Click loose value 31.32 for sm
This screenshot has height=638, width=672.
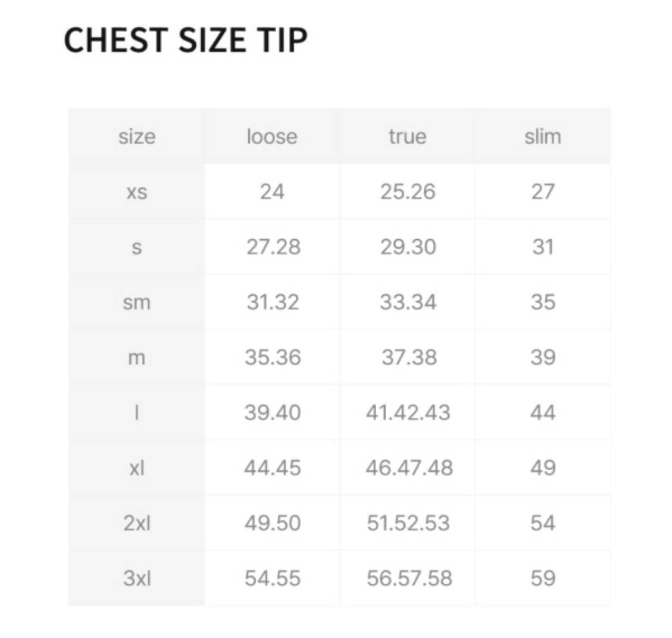[x=273, y=302]
